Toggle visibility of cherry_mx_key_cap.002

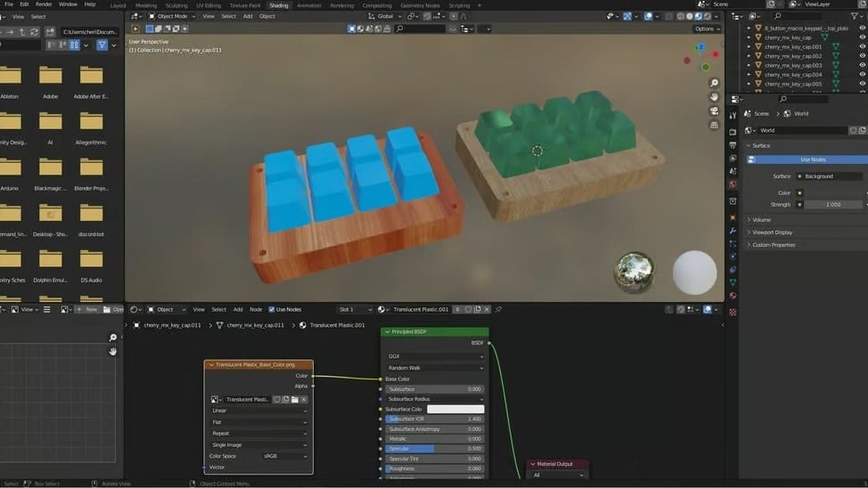(862, 56)
